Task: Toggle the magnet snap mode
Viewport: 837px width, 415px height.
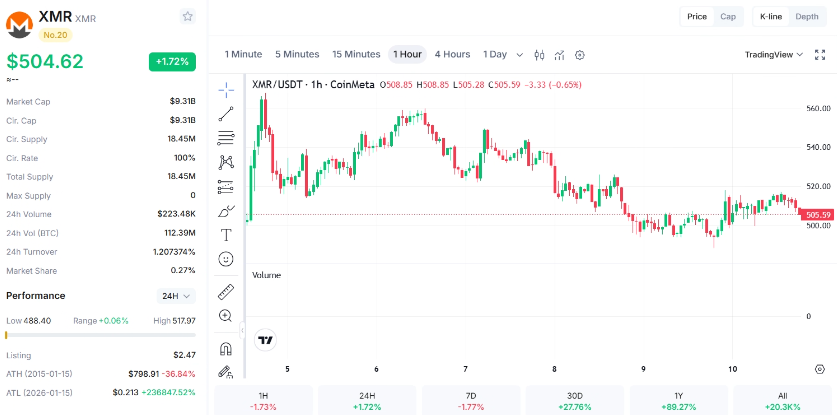Action: pyautogui.click(x=226, y=349)
